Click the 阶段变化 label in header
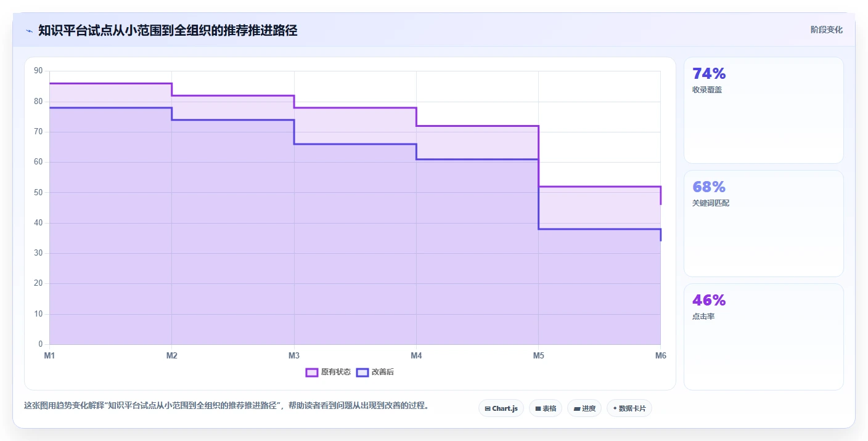Screen dimensions: 868x441 (826, 30)
